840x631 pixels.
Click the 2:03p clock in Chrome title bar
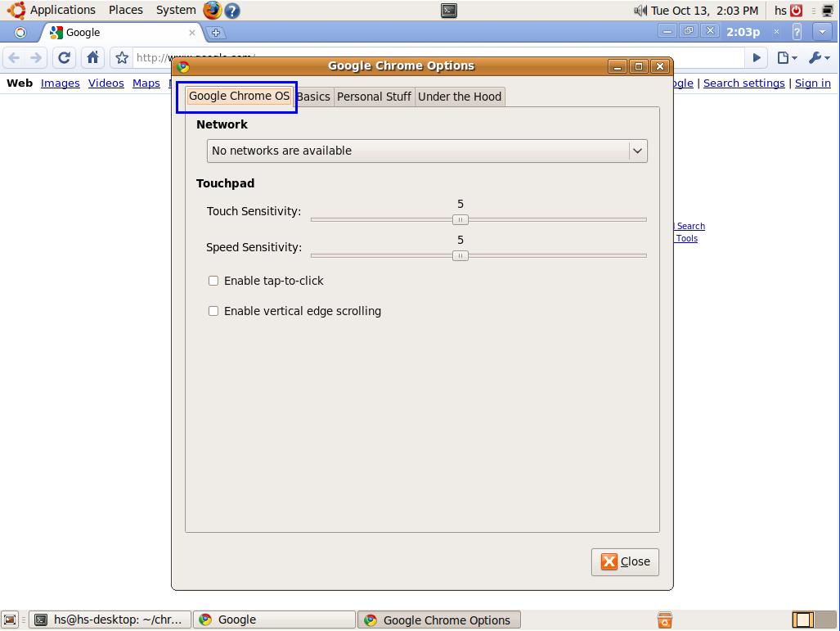click(x=743, y=32)
